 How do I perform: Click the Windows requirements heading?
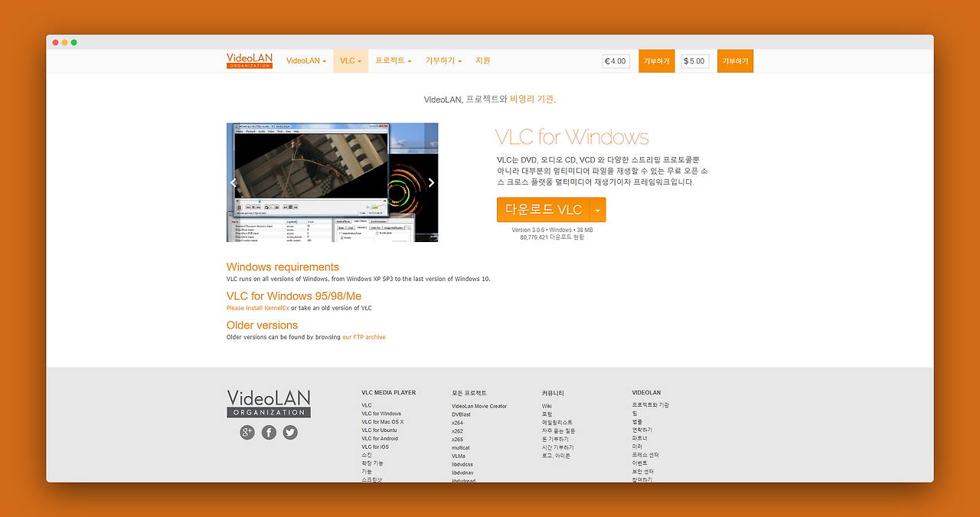click(x=283, y=267)
